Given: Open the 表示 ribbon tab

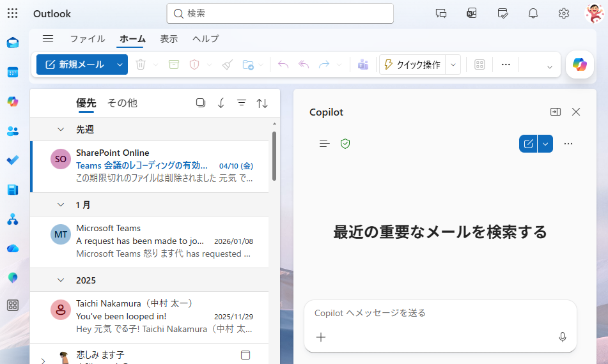Looking at the screenshot, I should (169, 39).
